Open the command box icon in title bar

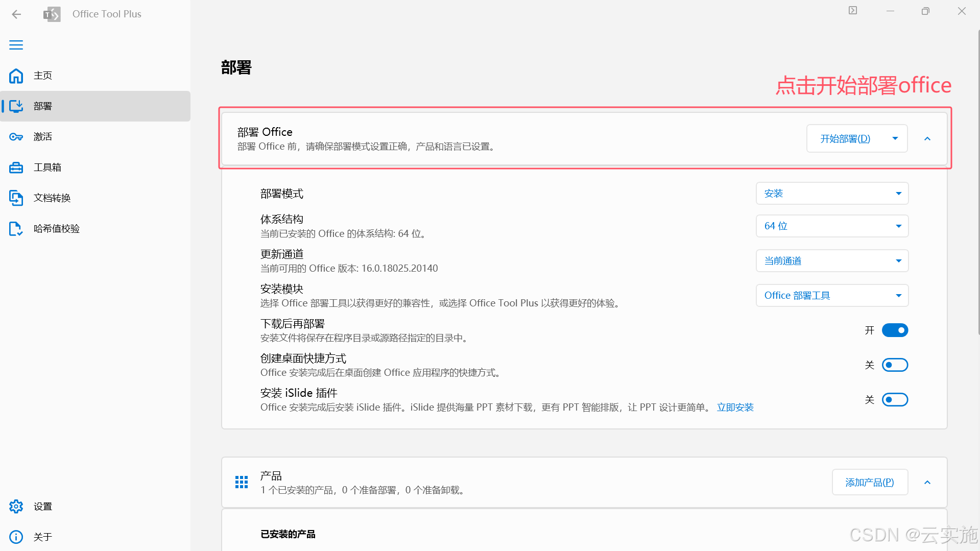pyautogui.click(x=853, y=11)
